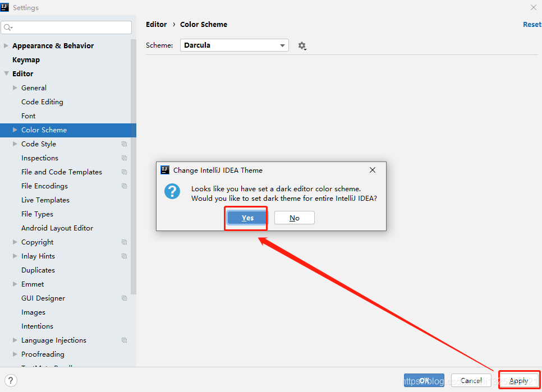Open File and Code Templates settings
The height and width of the screenshot is (392, 542).
62,172
